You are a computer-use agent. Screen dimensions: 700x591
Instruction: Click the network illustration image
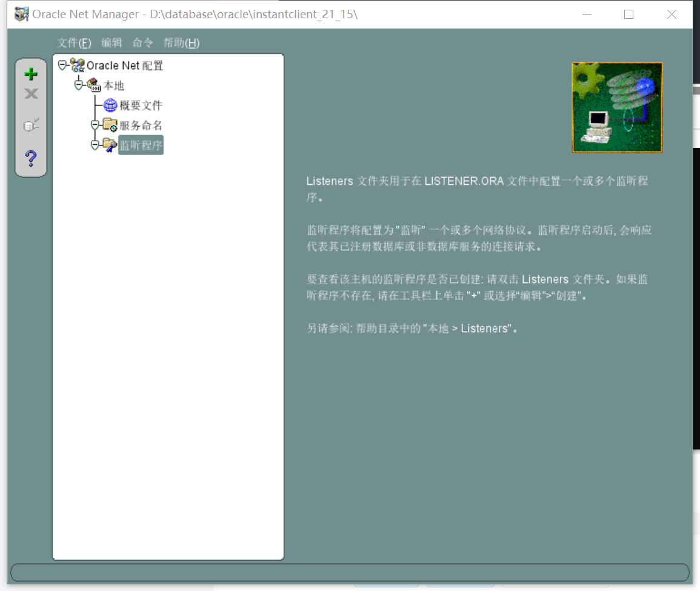[x=617, y=107]
